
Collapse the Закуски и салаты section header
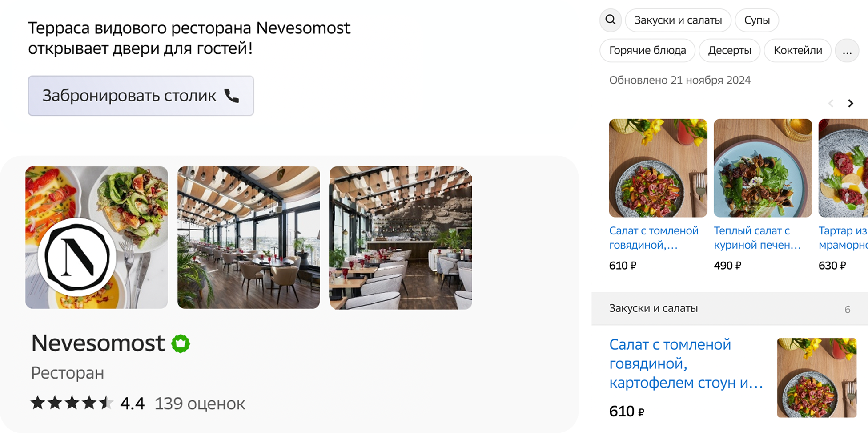pos(729,308)
